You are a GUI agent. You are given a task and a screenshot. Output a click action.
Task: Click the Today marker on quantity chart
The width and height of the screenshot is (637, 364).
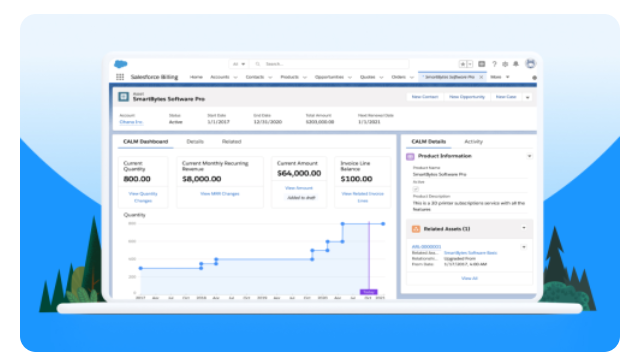[x=369, y=292]
